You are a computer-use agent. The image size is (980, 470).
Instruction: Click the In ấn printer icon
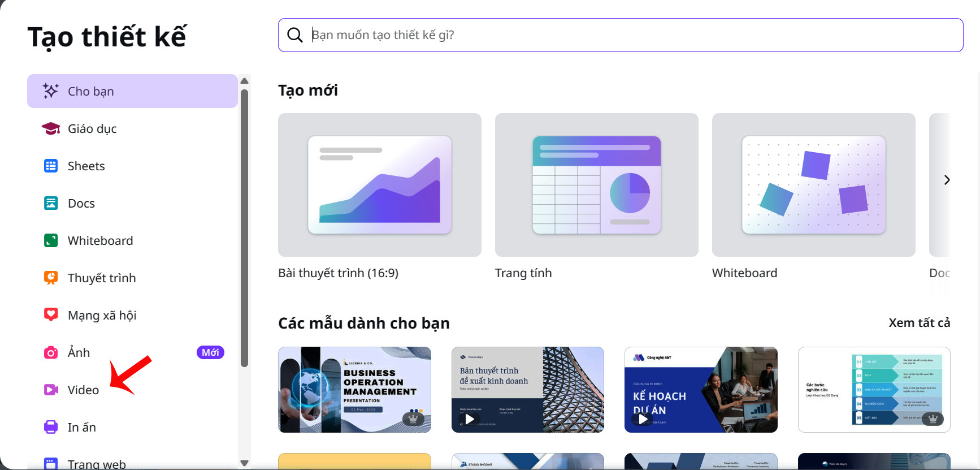coord(51,427)
